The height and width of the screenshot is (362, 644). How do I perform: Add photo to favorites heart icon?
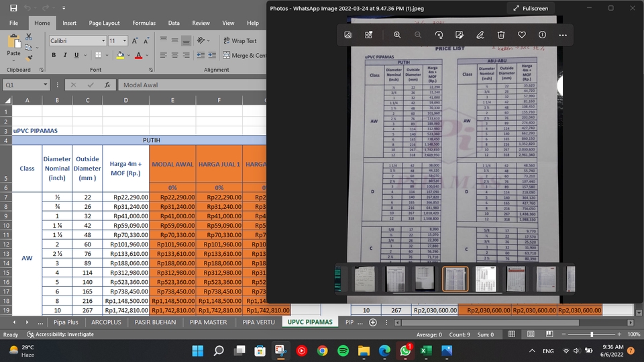(522, 35)
